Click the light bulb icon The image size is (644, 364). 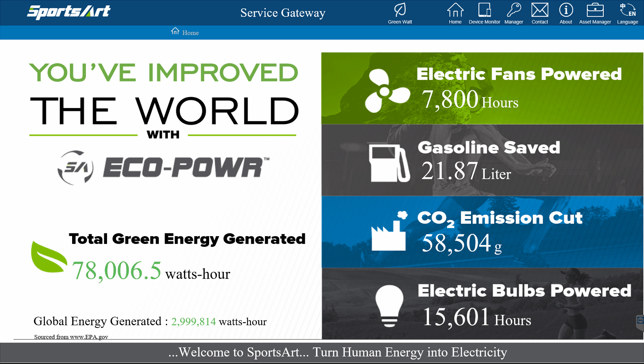[389, 306]
